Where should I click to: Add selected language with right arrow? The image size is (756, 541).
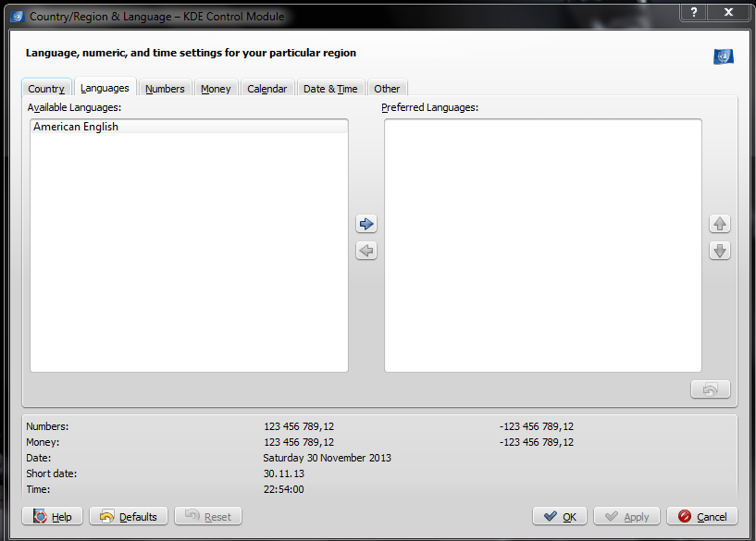coord(366,224)
